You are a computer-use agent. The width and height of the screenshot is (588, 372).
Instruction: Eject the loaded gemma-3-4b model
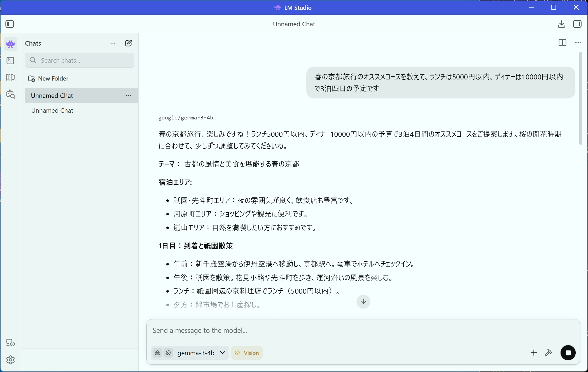pos(157,353)
